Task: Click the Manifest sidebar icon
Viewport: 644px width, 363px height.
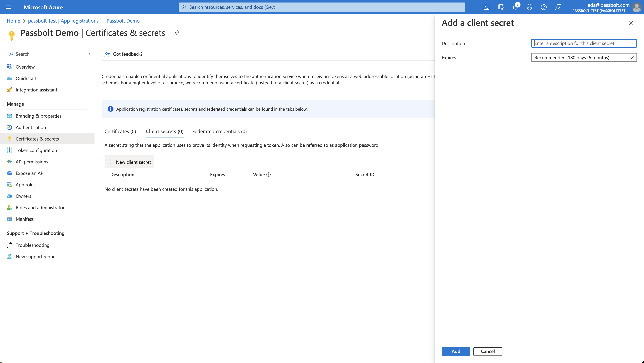Action: [9, 219]
